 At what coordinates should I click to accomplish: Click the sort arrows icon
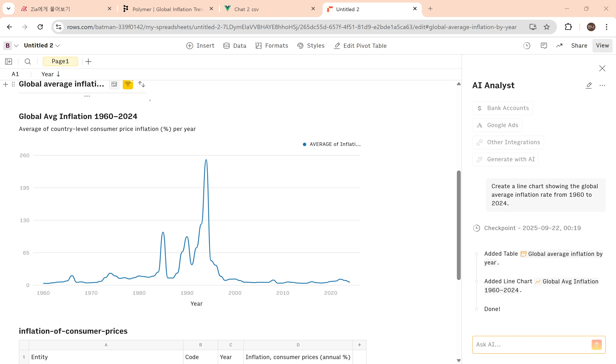[x=142, y=84]
